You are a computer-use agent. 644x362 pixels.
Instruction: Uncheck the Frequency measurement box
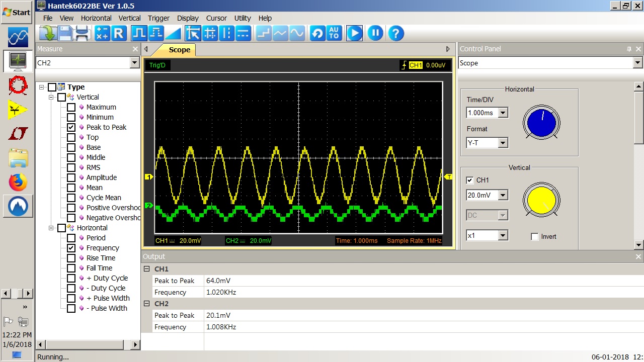tap(71, 248)
